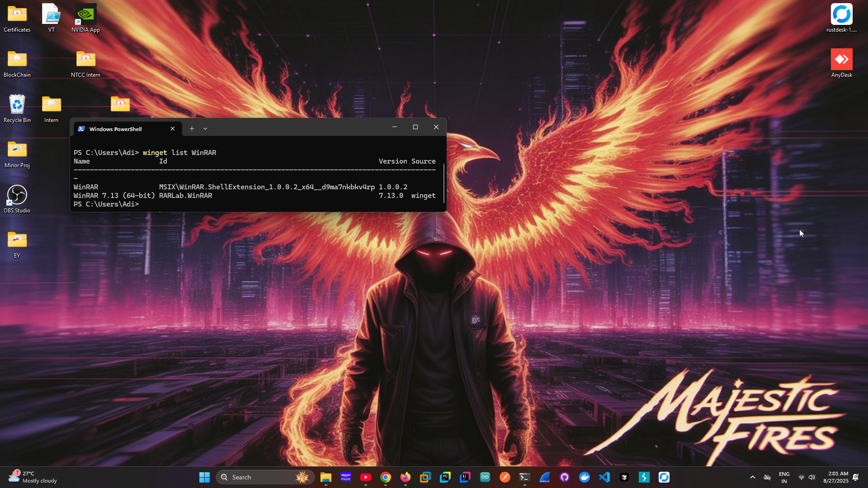Select the Recycle Bin icon
868x488 pixels.
tap(17, 109)
